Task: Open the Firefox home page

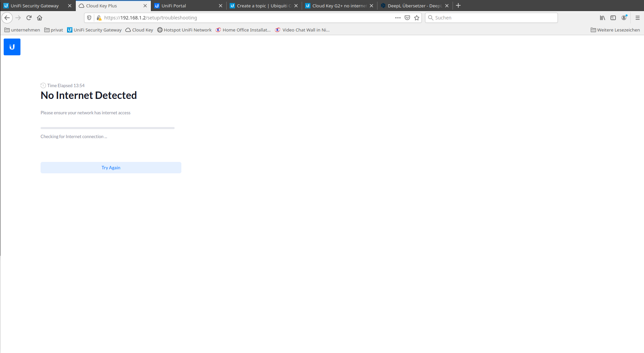Action: [x=40, y=18]
